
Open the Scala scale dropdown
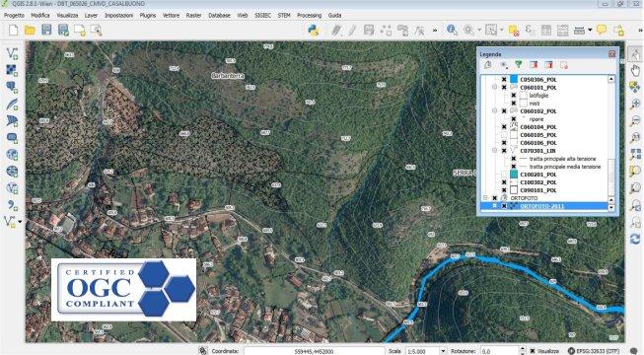443,351
